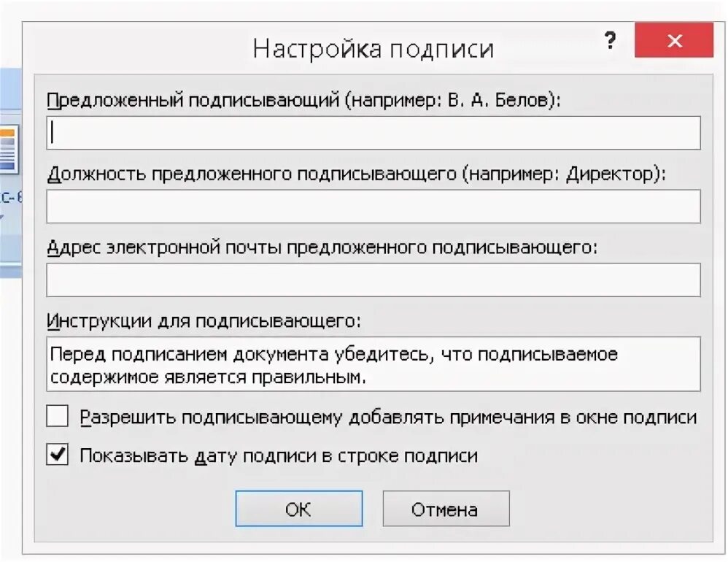The image size is (728, 562).
Task: Click the 'Предложенный подписывающий' label
Action: [x=303, y=101]
